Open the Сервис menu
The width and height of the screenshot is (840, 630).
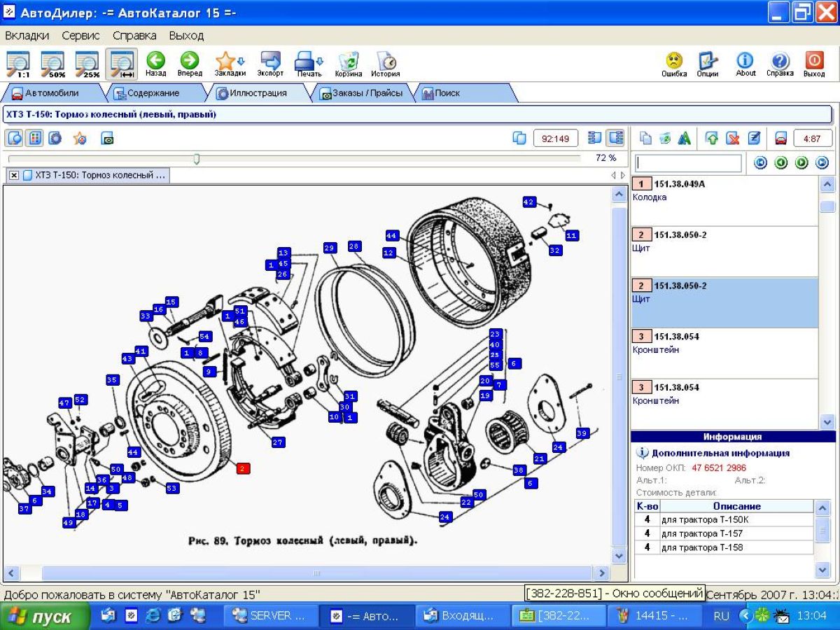pos(80,36)
